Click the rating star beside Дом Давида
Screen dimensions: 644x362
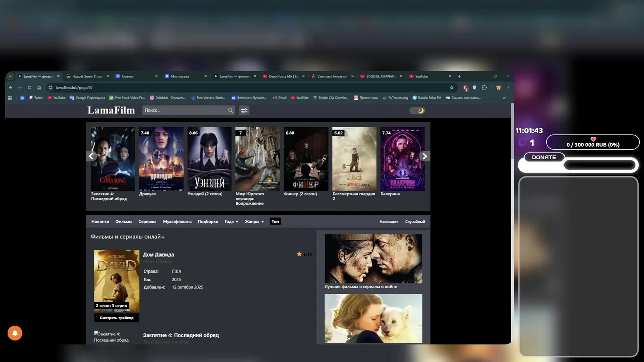299,254
